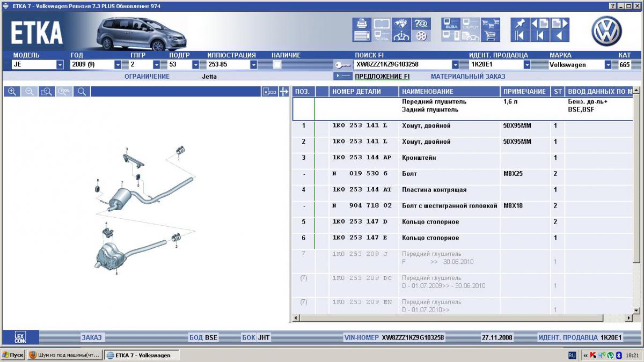Click inside the Кат field showing 665

(x=626, y=65)
